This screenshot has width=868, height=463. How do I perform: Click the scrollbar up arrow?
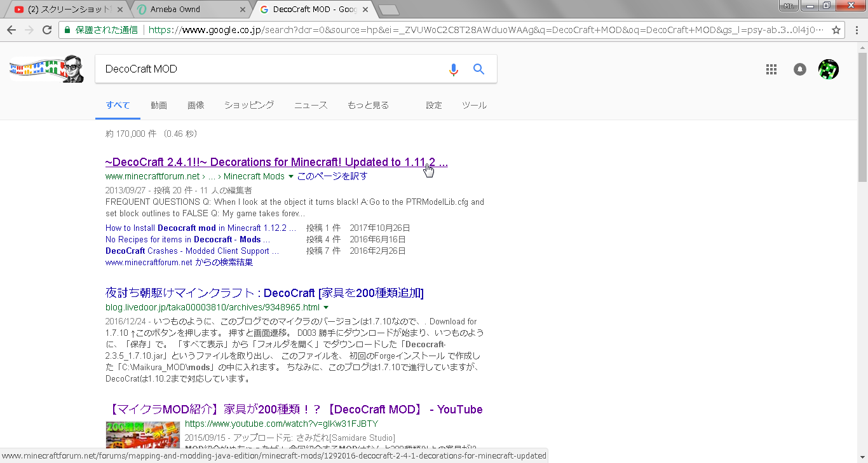click(862, 48)
